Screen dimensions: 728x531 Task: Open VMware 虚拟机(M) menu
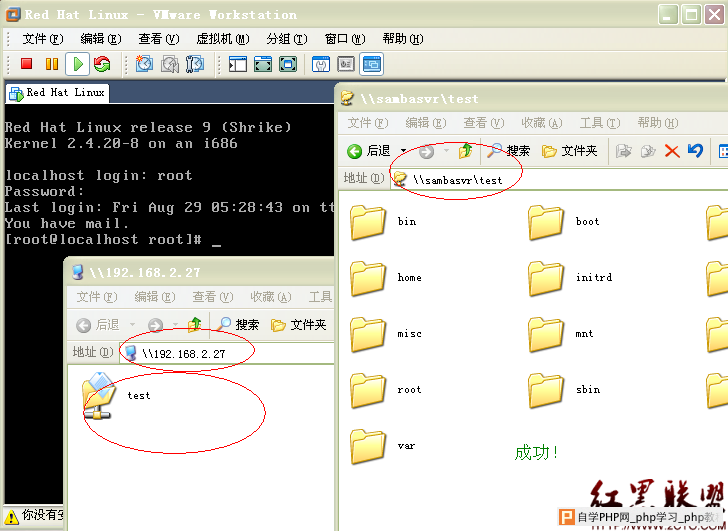pyautogui.click(x=223, y=39)
